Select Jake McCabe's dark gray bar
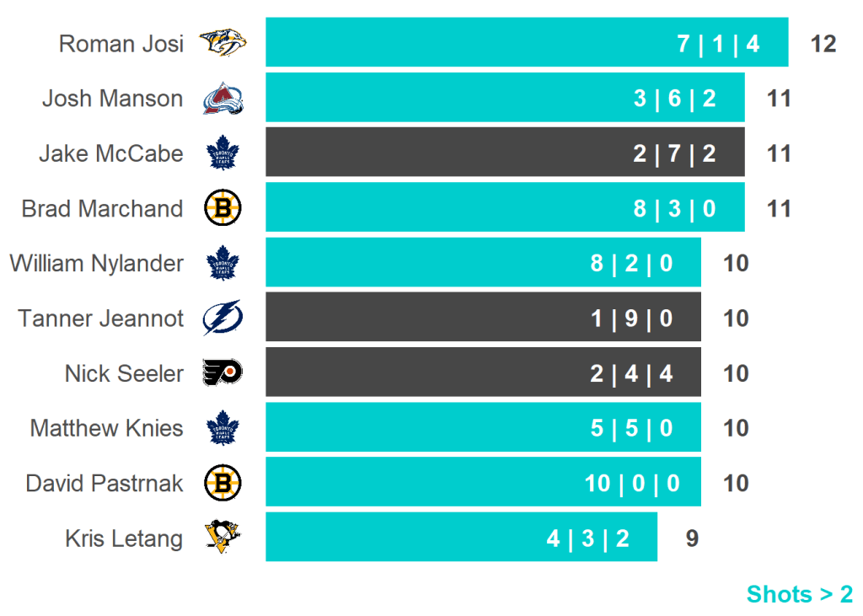 [505, 153]
